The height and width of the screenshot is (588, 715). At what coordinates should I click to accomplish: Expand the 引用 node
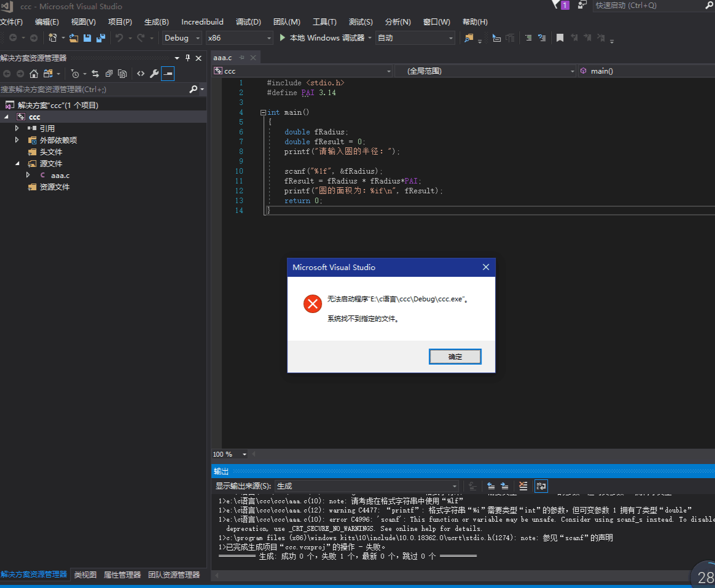(17, 128)
